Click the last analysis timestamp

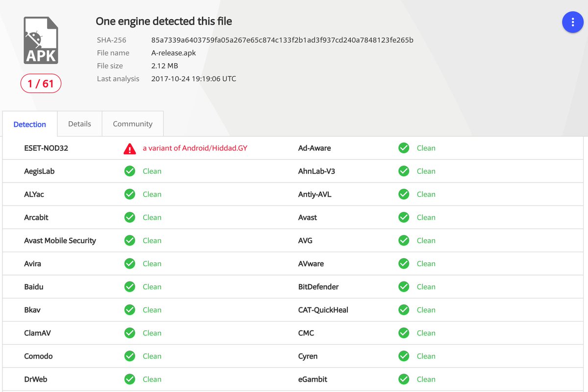(194, 79)
